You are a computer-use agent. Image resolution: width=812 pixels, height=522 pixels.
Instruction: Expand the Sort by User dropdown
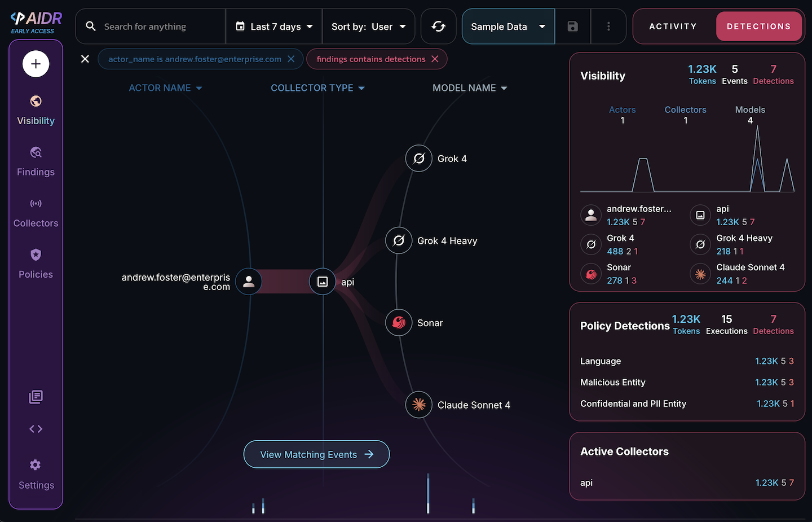pos(368,27)
